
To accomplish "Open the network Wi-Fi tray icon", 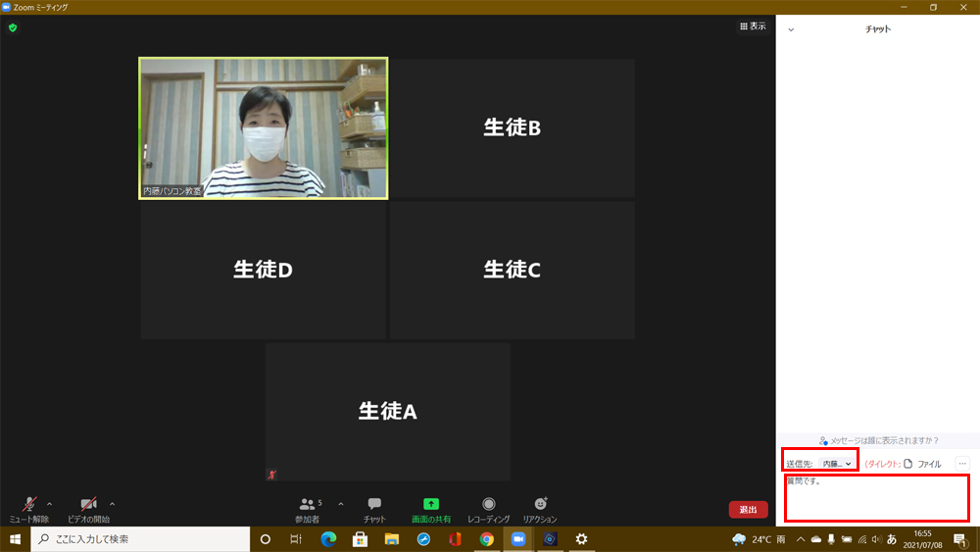I will [862, 539].
